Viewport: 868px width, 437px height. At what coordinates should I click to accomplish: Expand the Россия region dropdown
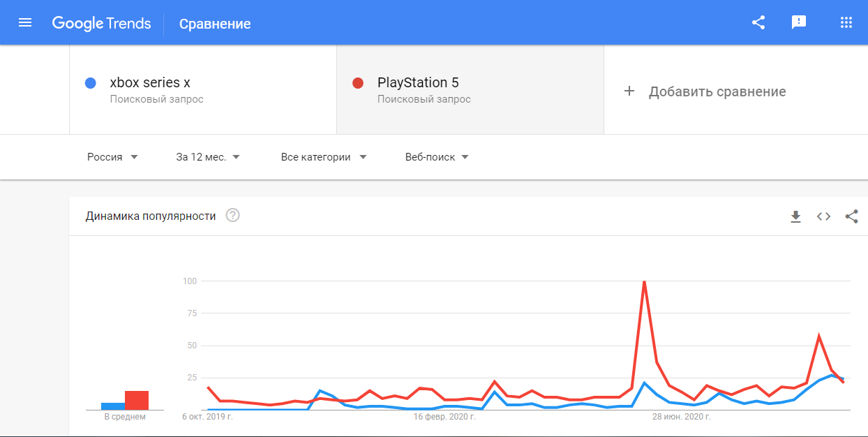click(x=112, y=157)
